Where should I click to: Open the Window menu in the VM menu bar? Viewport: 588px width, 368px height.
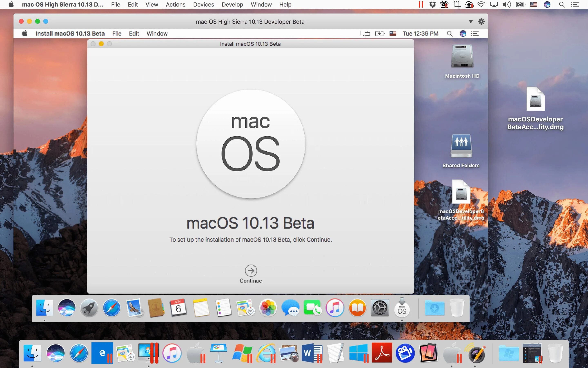(157, 33)
